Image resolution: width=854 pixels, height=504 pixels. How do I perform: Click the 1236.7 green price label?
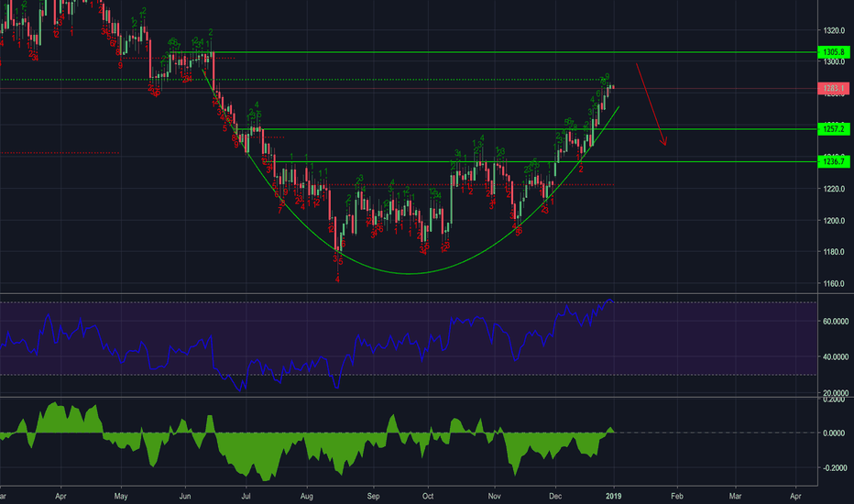pos(834,162)
